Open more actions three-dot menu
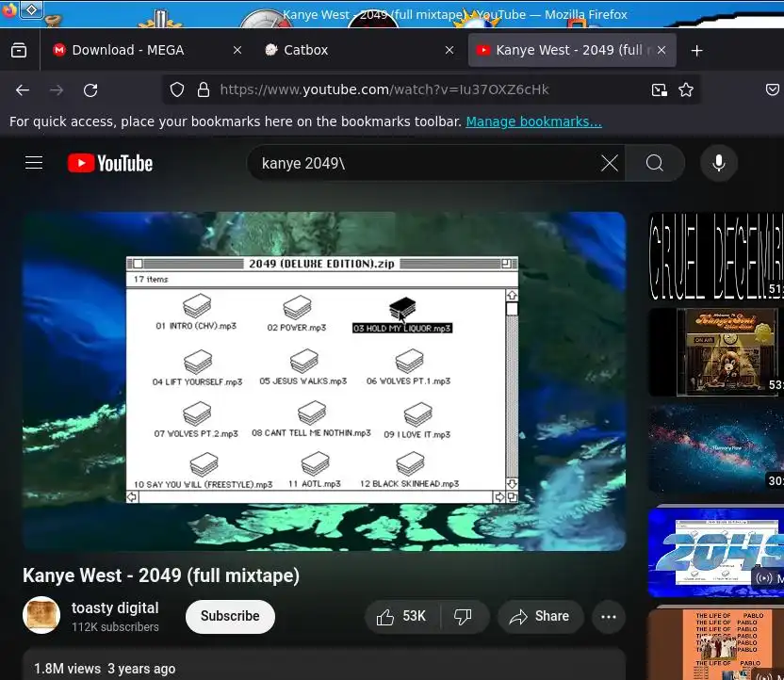784x680 pixels. point(609,617)
